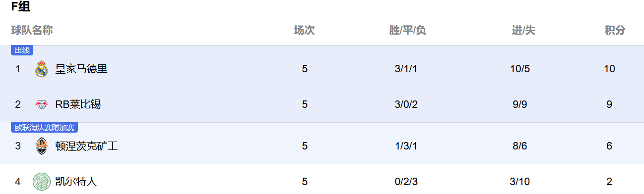
Task: Click the 欧联淘汰赛附加赛 label tag
Action: 45,128
